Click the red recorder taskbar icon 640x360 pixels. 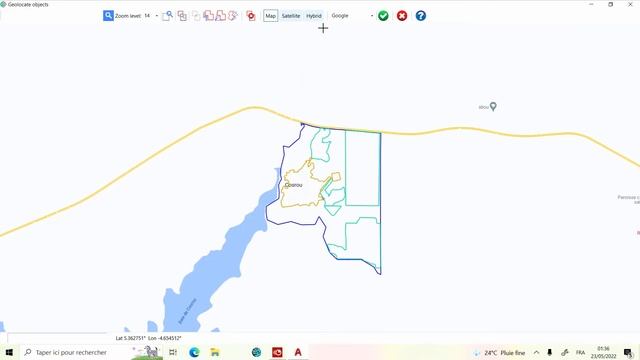point(277,352)
